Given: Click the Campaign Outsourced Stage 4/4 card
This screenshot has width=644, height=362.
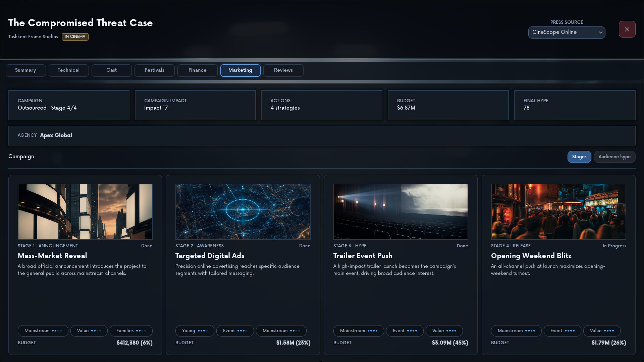Looking at the screenshot, I should point(69,105).
